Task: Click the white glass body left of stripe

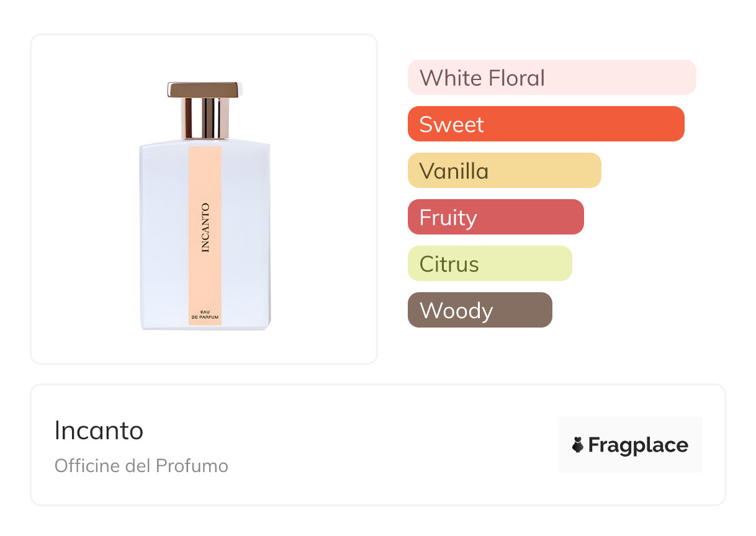Action: point(164,236)
